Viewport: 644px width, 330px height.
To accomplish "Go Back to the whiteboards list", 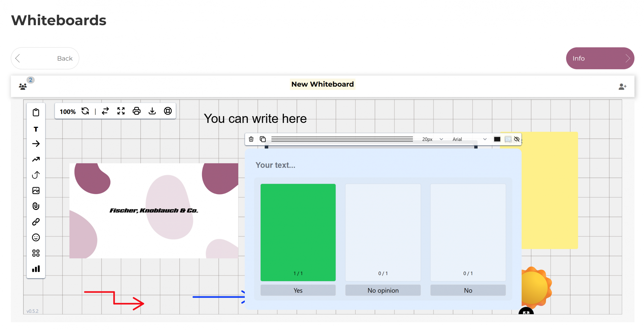I will pos(45,58).
